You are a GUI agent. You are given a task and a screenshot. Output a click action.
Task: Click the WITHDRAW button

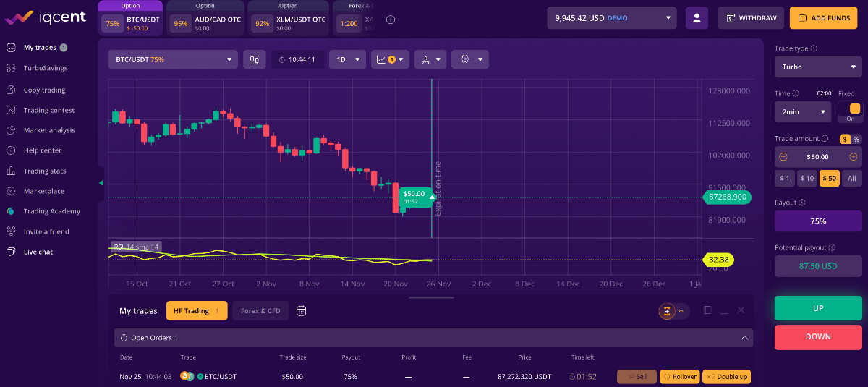point(751,17)
